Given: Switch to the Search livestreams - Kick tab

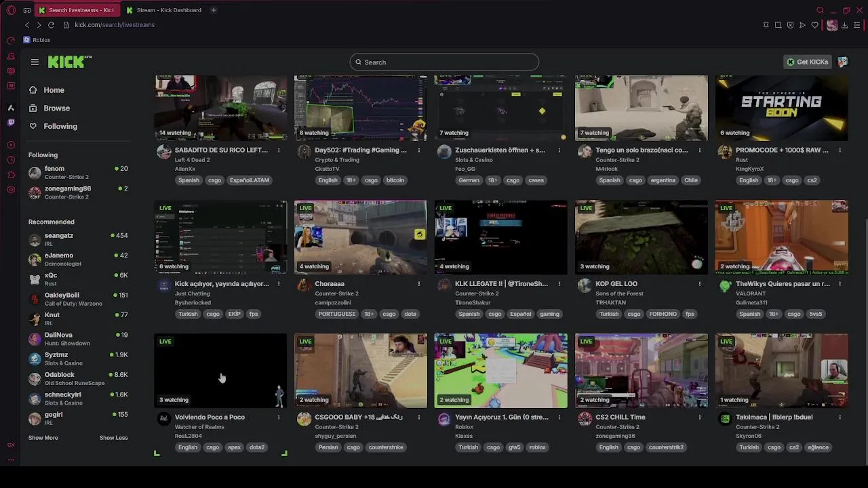Looking at the screenshot, I should pos(76,10).
